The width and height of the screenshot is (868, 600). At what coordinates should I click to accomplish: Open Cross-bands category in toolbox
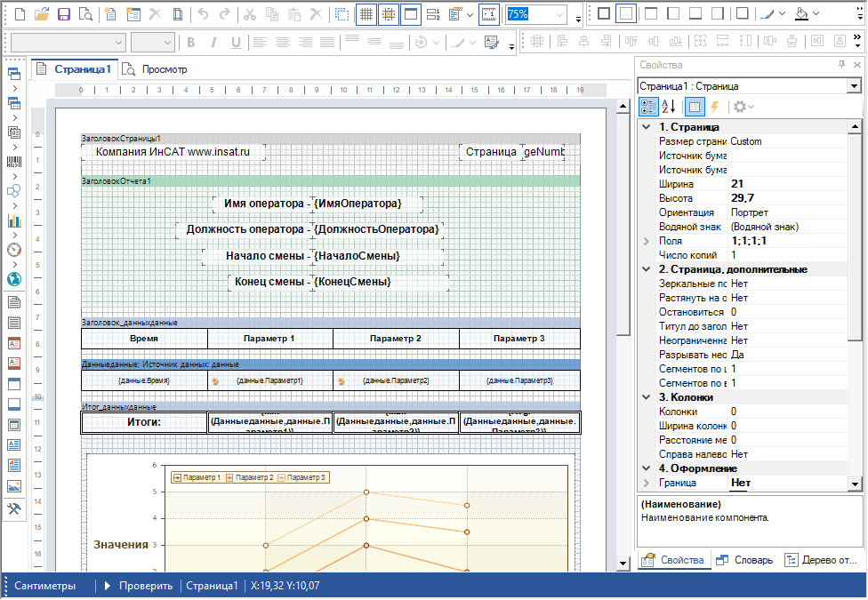[14, 103]
